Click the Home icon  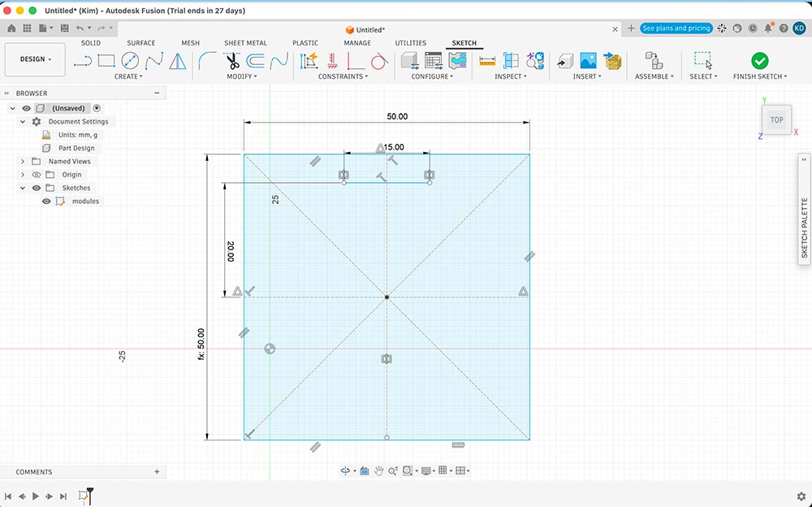click(11, 28)
